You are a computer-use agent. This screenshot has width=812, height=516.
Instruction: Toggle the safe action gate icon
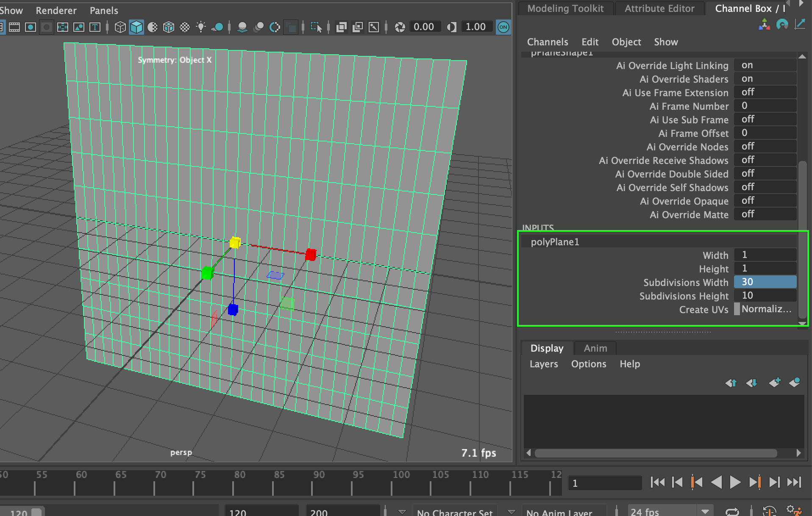(x=79, y=28)
